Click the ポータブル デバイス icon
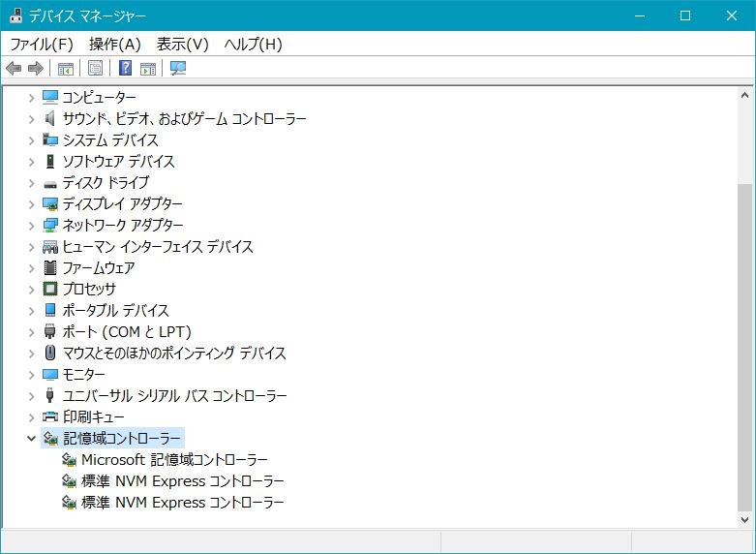This screenshot has height=554, width=756. tap(50, 310)
